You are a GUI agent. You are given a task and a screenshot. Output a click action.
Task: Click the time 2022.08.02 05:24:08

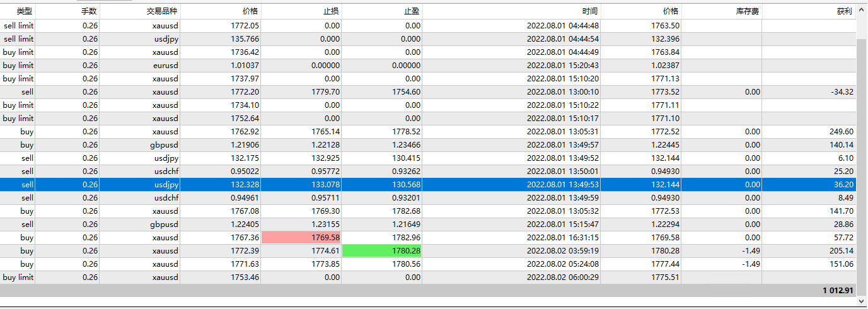tap(563, 264)
